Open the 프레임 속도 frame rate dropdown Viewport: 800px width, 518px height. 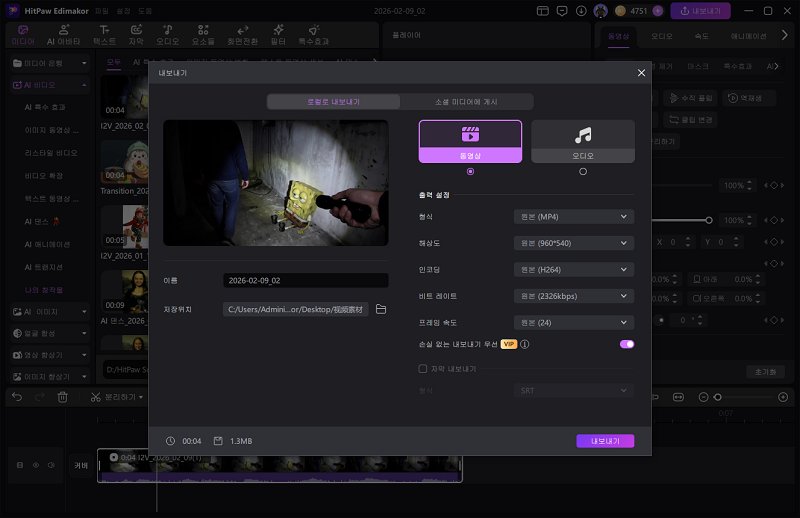[x=573, y=323]
